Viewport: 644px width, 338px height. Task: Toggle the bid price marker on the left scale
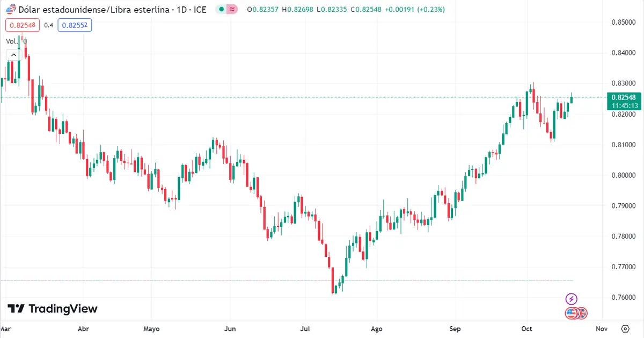(22, 25)
